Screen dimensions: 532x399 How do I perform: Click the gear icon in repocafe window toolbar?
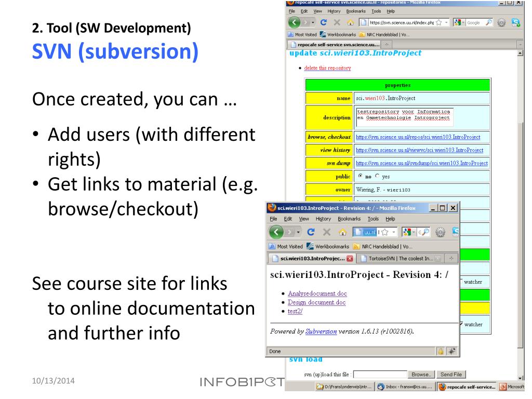[501, 22]
